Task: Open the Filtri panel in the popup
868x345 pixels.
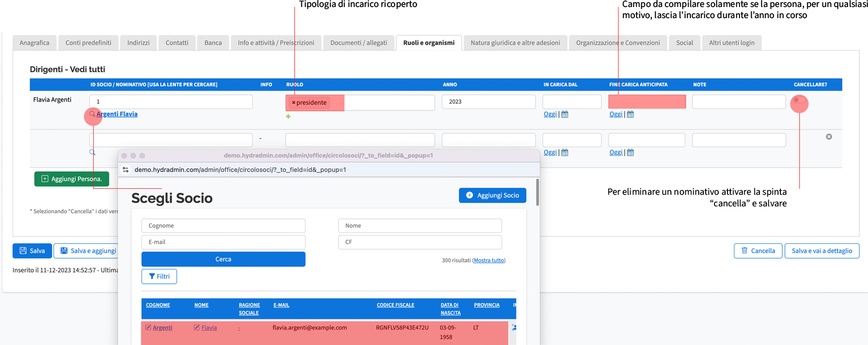Action: 159,276
